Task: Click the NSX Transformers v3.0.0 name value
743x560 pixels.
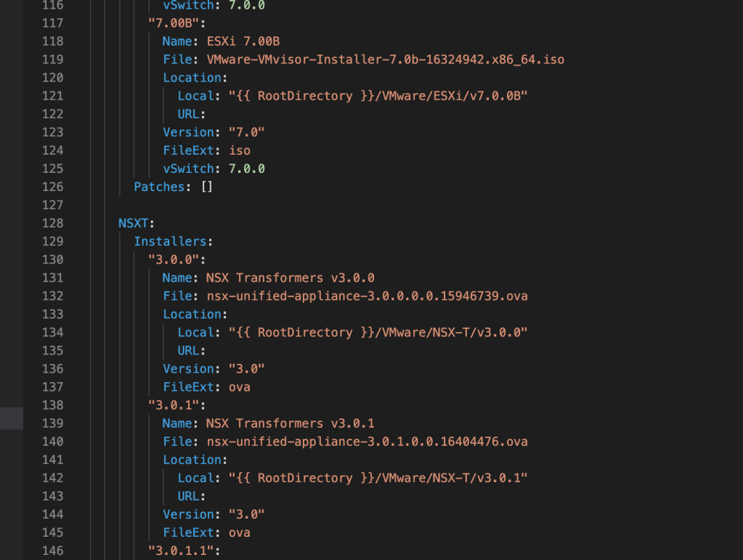Action: coord(290,277)
